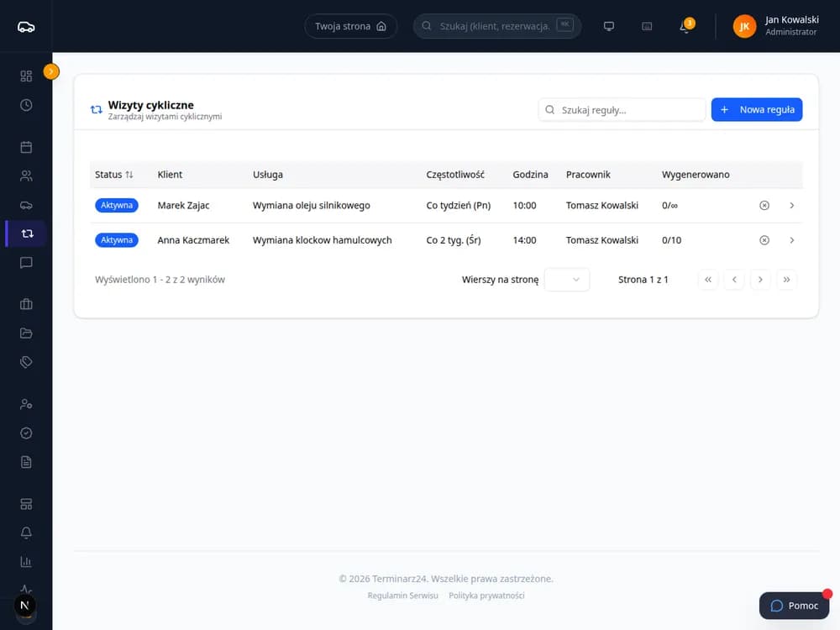
Task: Focus the Szukaj reguły search field
Action: click(622, 110)
